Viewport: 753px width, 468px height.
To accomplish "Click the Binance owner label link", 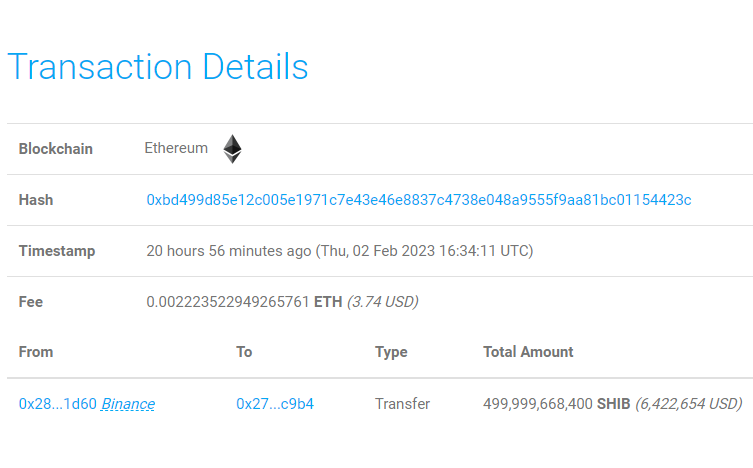I will tap(128, 404).
